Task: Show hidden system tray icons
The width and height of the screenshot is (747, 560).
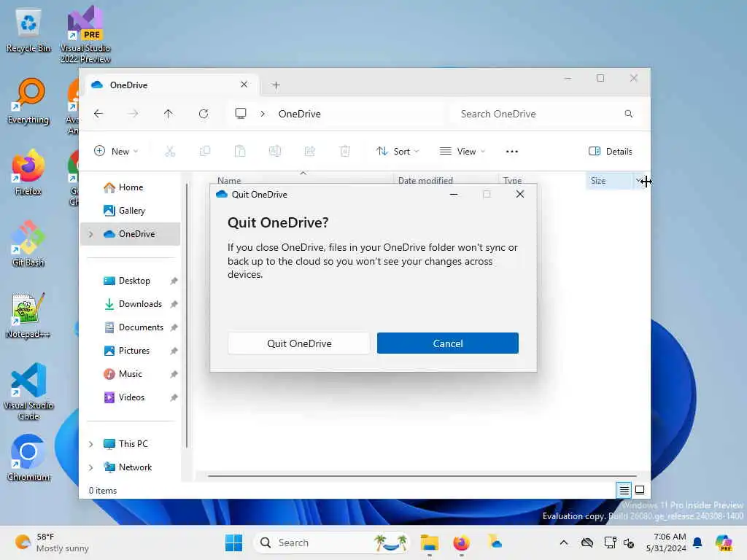Action: point(564,542)
